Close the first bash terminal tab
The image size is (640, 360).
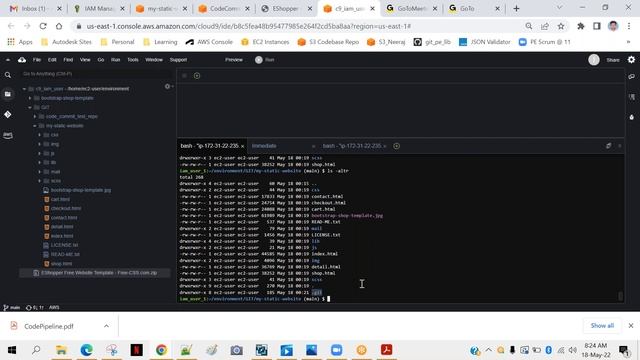242,146
